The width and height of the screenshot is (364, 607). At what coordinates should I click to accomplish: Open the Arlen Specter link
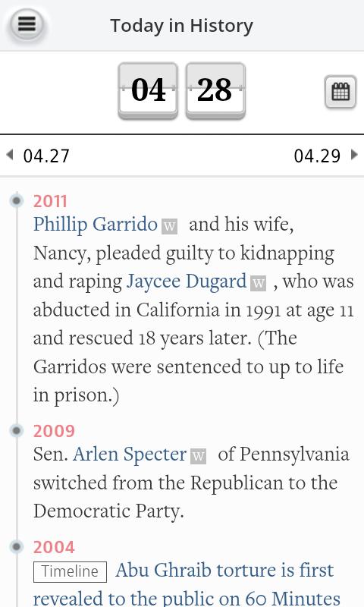pyautogui.click(x=130, y=454)
